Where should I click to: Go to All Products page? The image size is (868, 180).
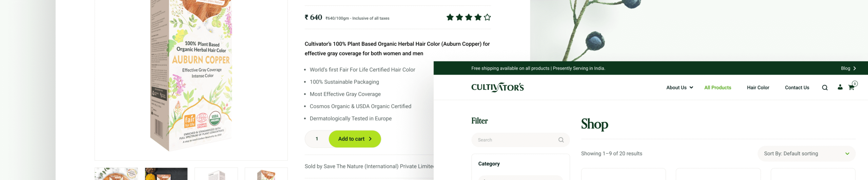(x=717, y=87)
